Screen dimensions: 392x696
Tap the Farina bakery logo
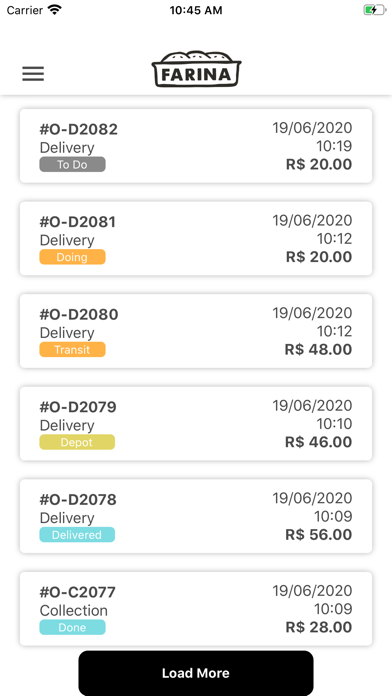(196, 69)
